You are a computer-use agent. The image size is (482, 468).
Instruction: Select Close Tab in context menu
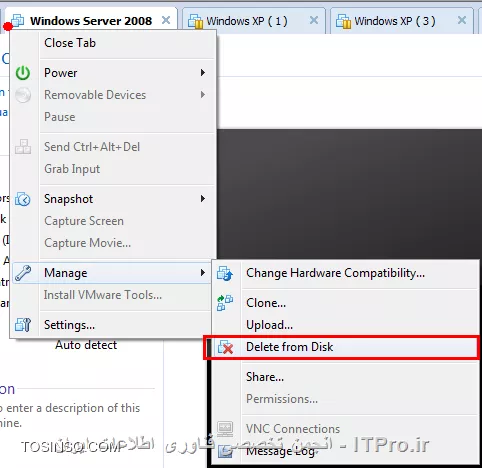112,43
